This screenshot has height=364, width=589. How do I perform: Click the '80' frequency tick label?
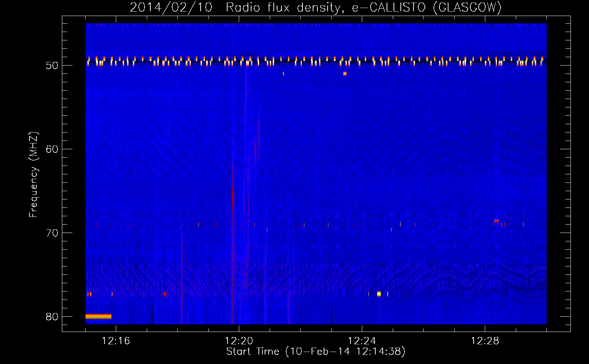tap(52, 317)
